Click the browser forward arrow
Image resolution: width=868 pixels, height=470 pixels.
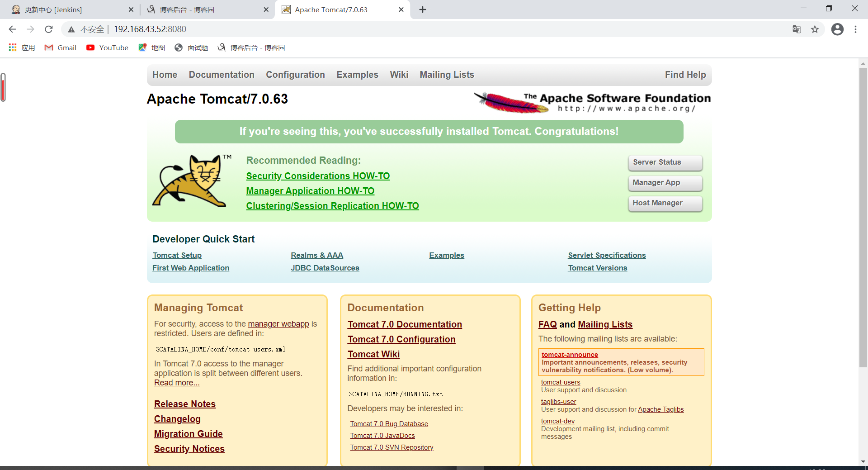[30, 29]
